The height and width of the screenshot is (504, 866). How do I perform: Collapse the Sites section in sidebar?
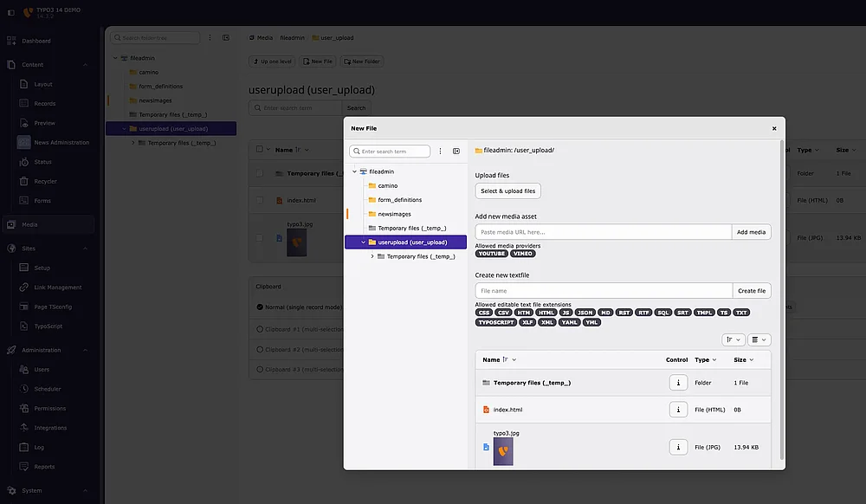pos(85,249)
